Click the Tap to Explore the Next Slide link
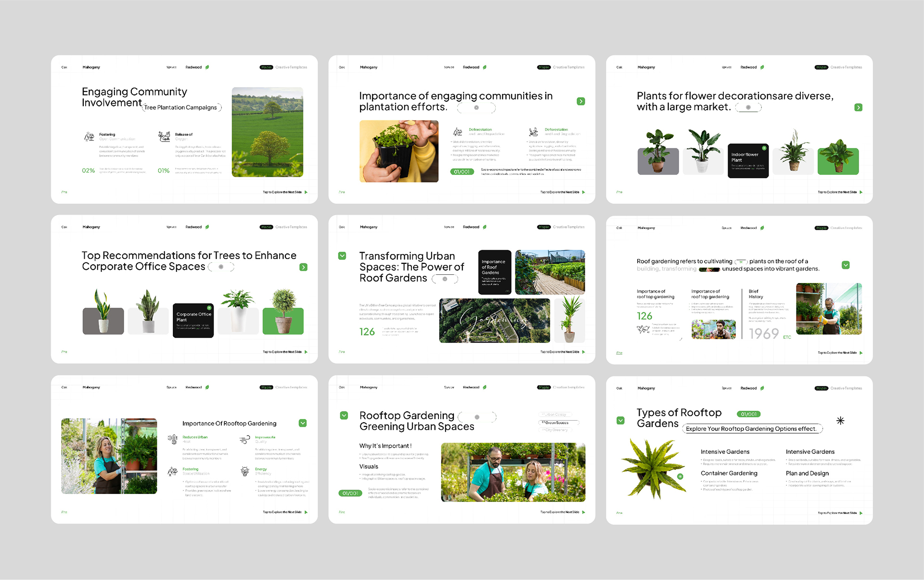 282,192
